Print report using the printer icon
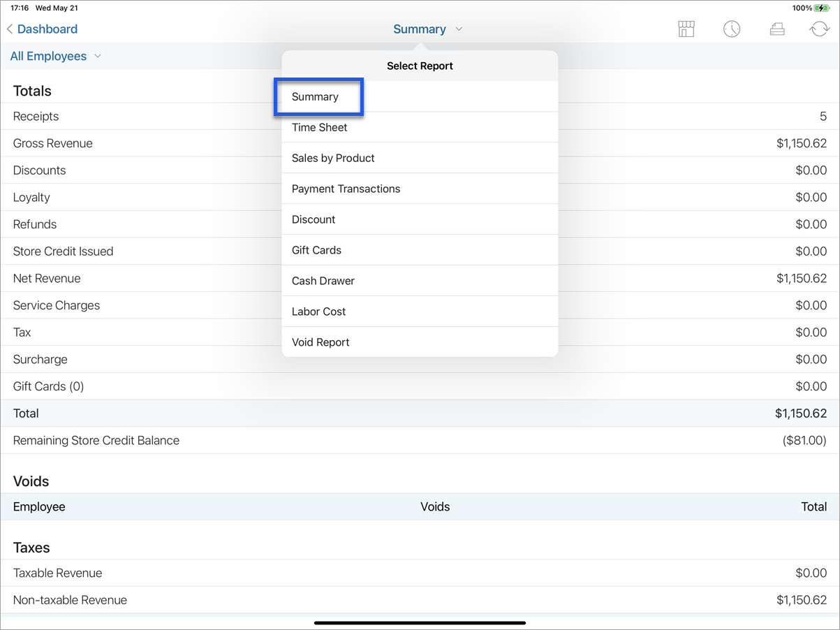Screen dimensions: 840x630 776,29
